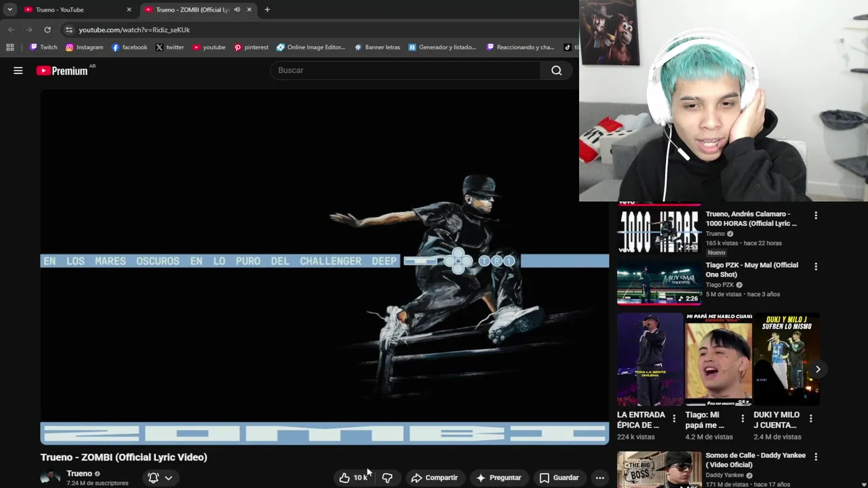
Task: Open options for Tiago: Mi papá short
Action: coord(743,419)
